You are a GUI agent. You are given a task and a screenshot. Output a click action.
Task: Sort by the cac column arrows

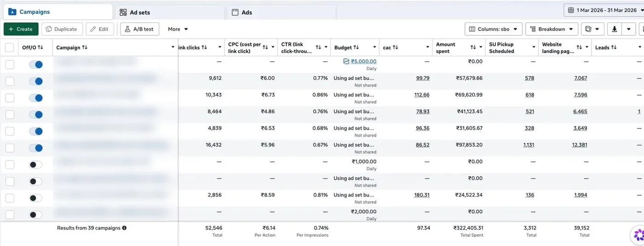[x=396, y=47]
